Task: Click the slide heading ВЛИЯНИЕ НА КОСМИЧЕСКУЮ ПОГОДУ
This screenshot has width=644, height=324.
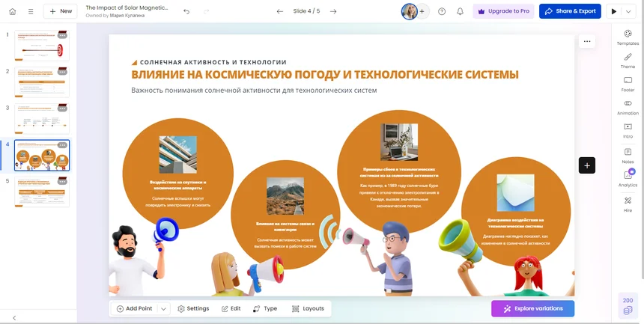Action: [325, 75]
